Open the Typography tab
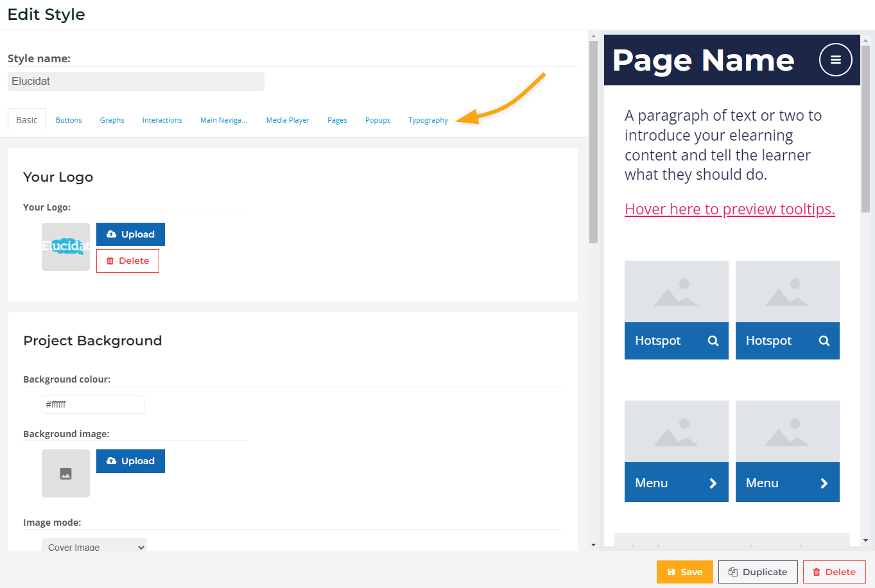The image size is (875, 588). pos(428,120)
